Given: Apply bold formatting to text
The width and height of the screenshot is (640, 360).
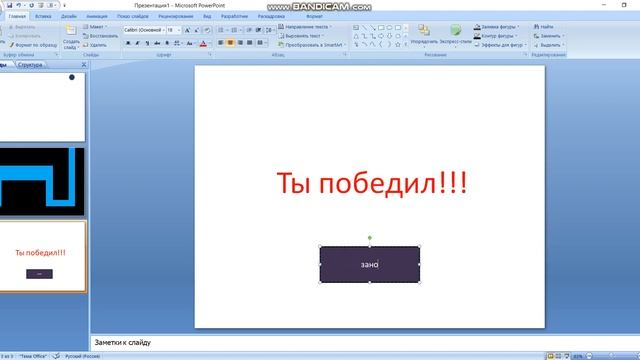Looking at the screenshot, I should [128, 43].
